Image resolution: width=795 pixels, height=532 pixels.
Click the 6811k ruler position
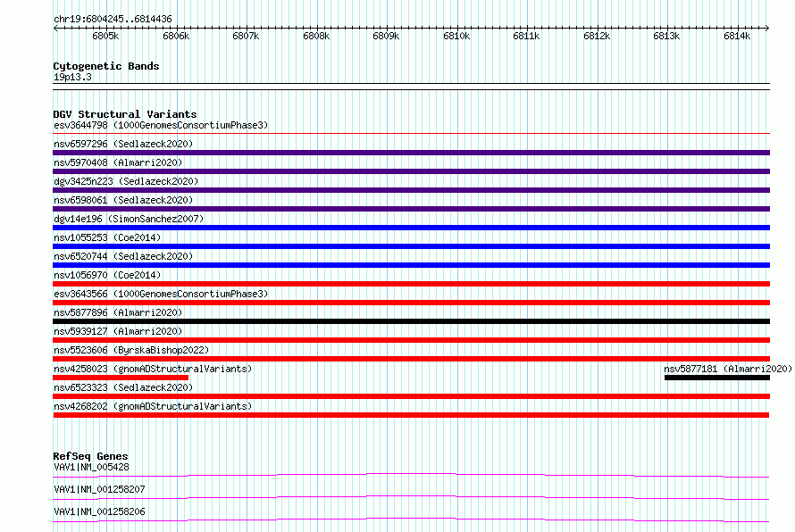point(526,36)
